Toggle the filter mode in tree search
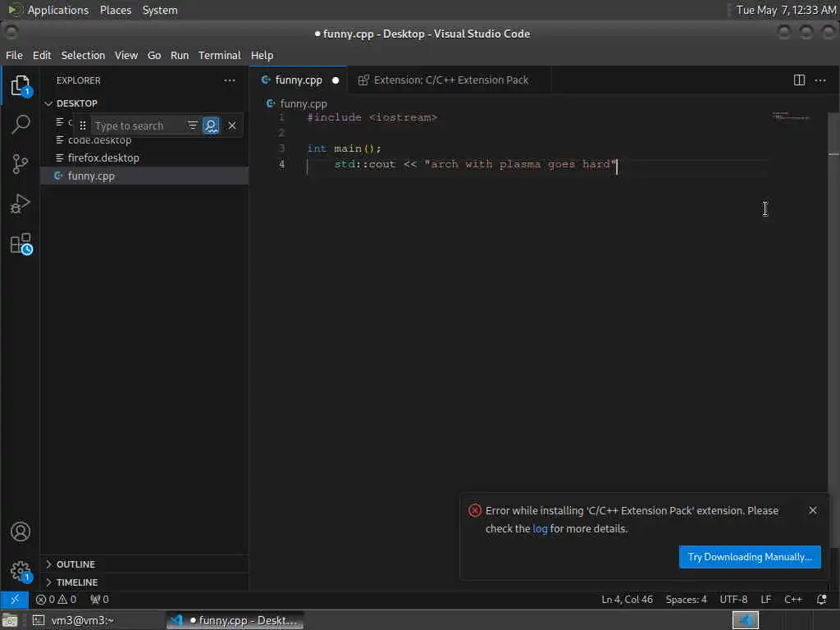The image size is (840, 630). pos(192,126)
